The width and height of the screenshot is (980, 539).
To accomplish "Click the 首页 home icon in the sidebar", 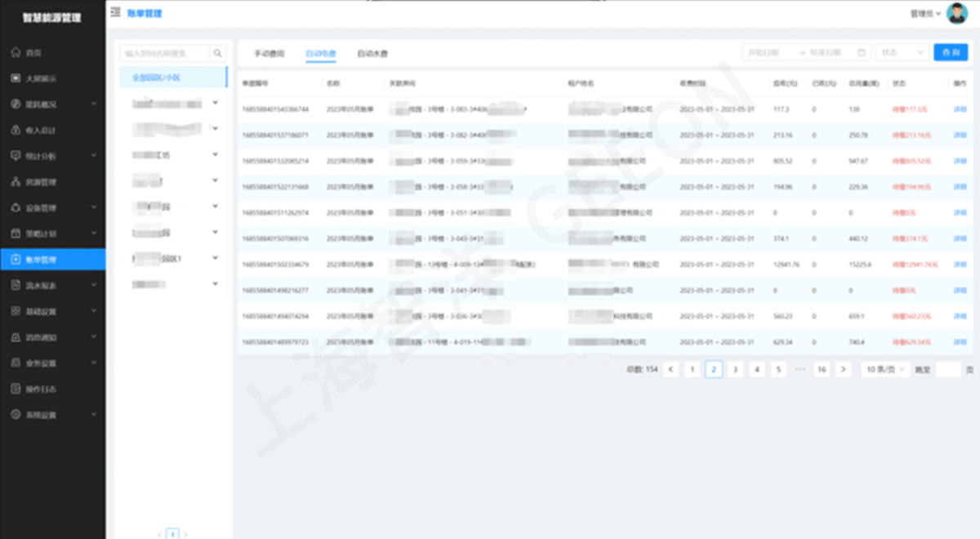I will (x=16, y=52).
